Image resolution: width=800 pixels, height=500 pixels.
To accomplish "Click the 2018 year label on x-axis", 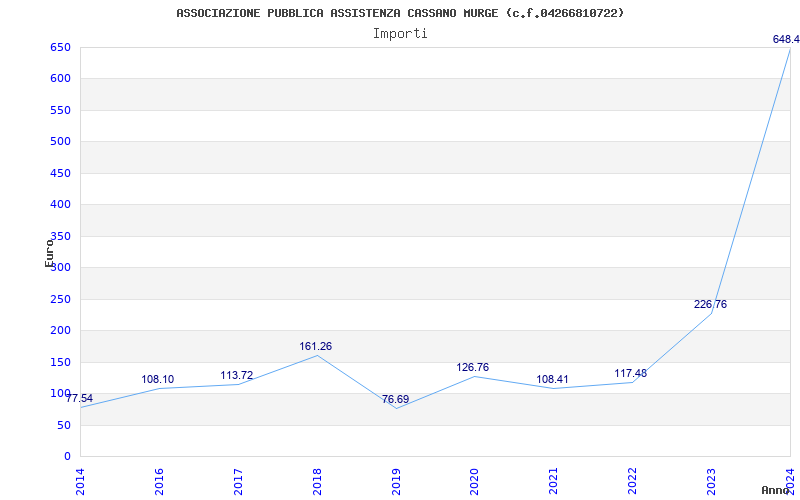I will pyautogui.click(x=317, y=479).
